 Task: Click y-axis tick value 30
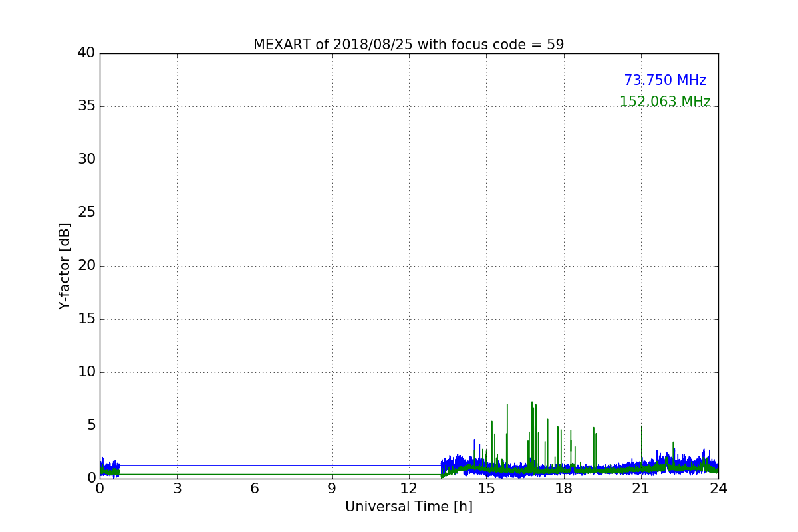pyautogui.click(x=86, y=160)
